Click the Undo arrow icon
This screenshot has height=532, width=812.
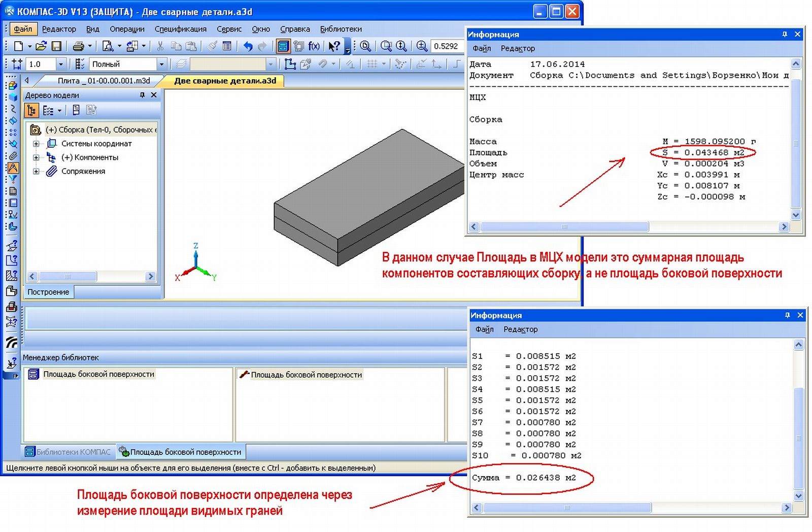(x=248, y=46)
